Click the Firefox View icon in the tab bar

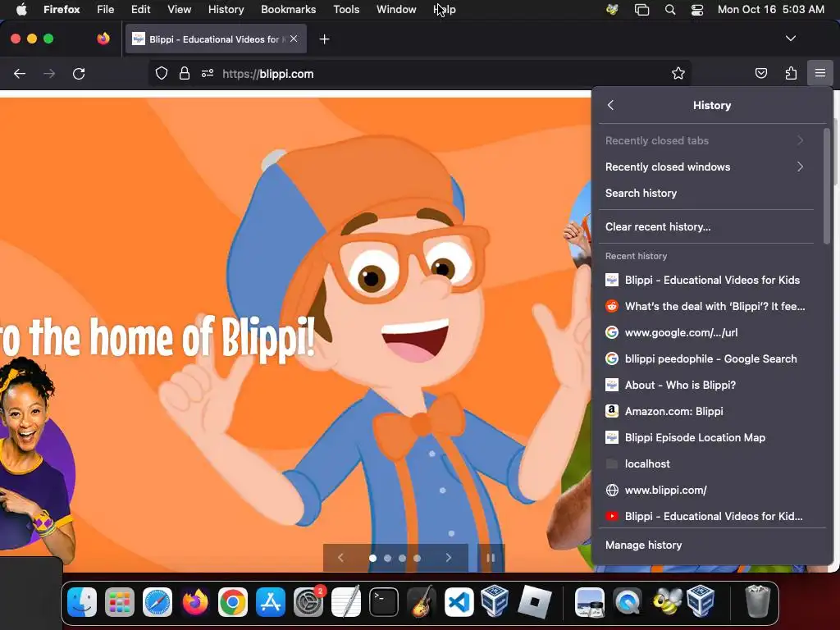tap(103, 39)
